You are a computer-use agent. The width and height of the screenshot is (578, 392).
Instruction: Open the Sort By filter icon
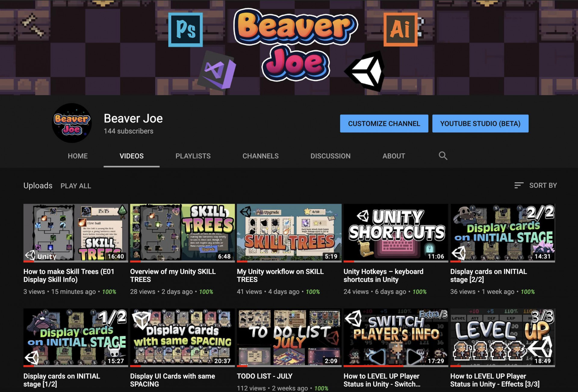click(x=519, y=185)
